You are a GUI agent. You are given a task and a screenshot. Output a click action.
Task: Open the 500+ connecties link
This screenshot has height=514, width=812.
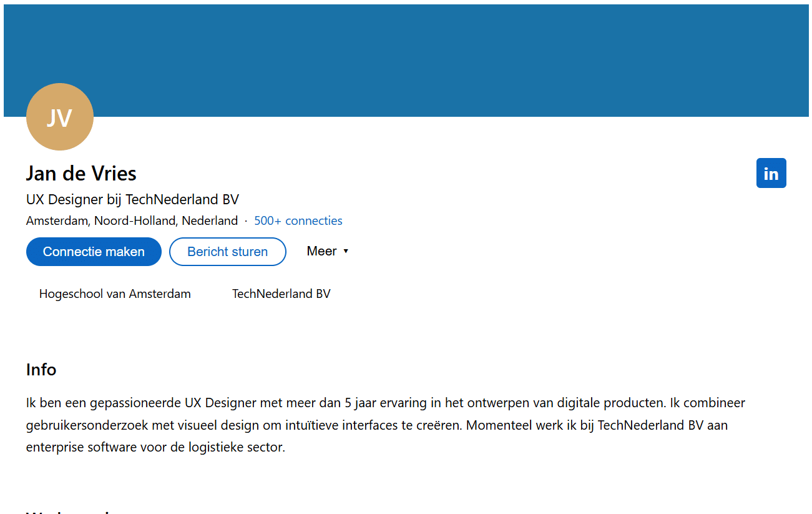point(298,220)
